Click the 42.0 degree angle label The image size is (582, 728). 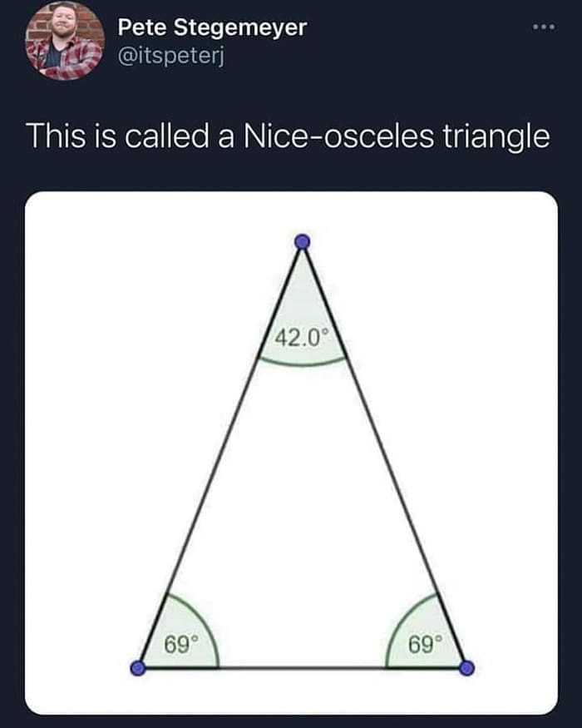pos(302,336)
